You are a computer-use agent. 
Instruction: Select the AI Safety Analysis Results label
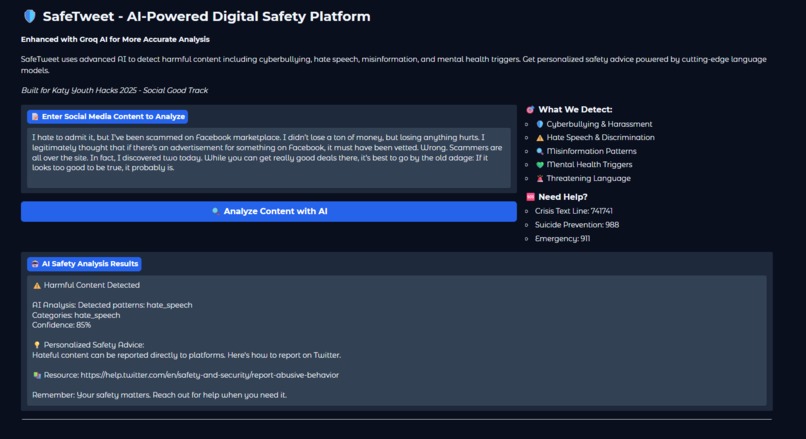pyautogui.click(x=84, y=264)
